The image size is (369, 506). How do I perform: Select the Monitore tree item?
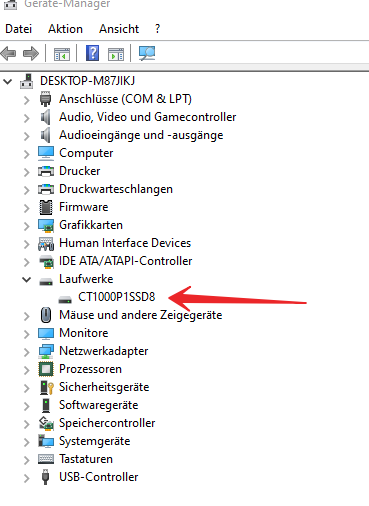pyautogui.click(x=84, y=333)
